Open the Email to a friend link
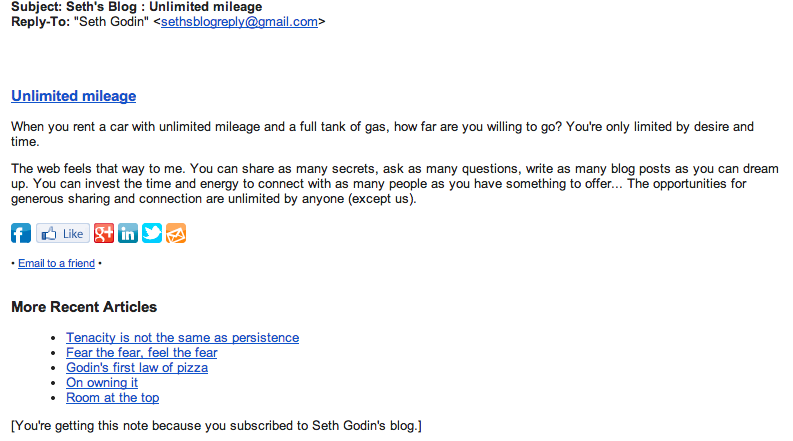793x441 pixels. tap(57, 263)
